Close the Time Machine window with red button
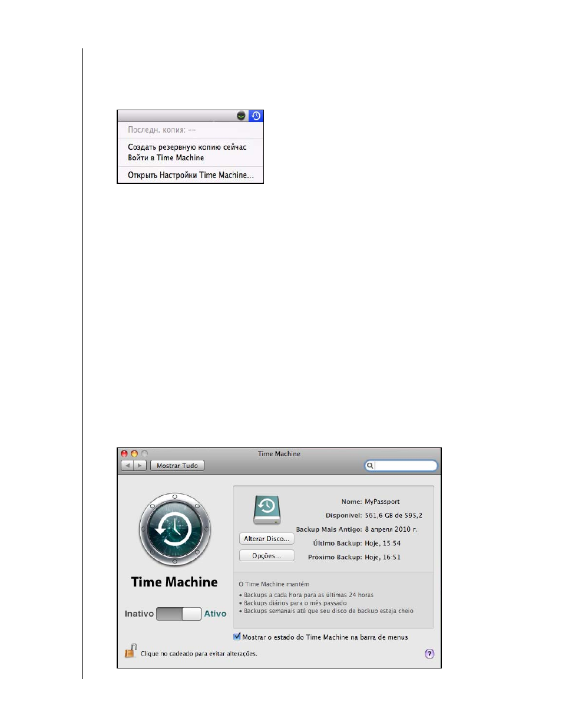562x728 pixels. [x=124, y=454]
